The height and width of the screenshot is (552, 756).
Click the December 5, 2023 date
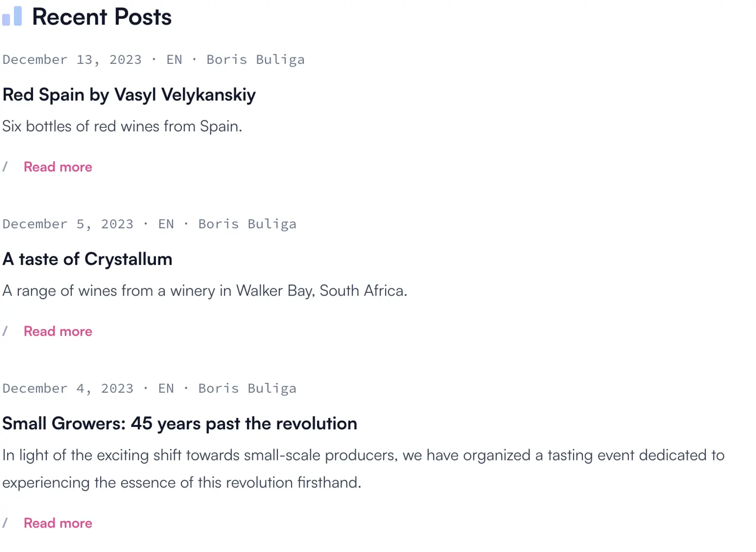[x=68, y=224]
